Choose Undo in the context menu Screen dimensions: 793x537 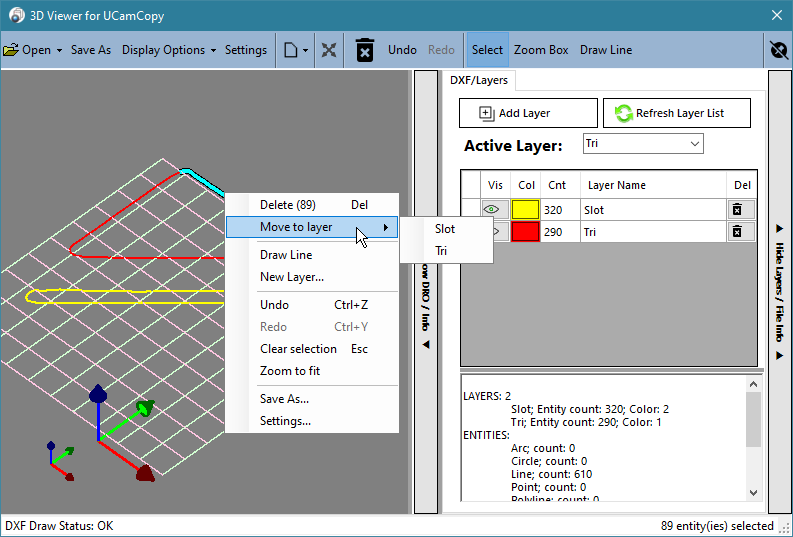[x=312, y=305]
